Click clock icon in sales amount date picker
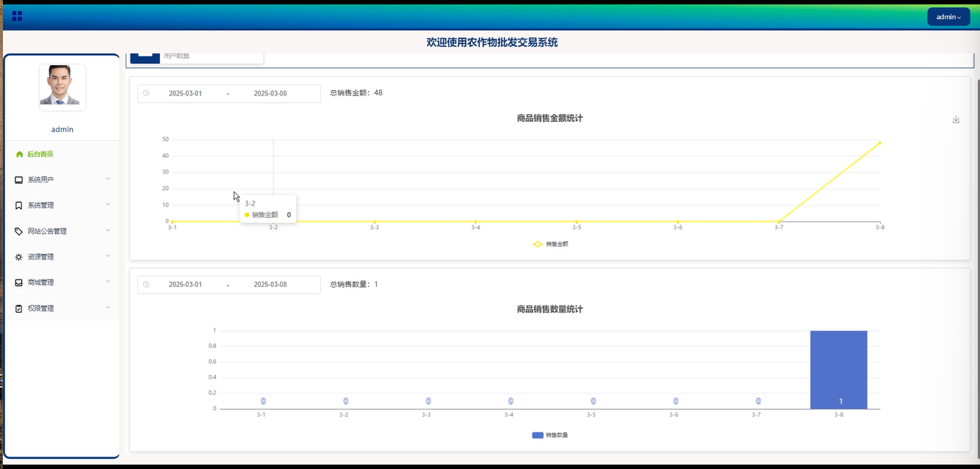The image size is (980, 469). coord(146,93)
